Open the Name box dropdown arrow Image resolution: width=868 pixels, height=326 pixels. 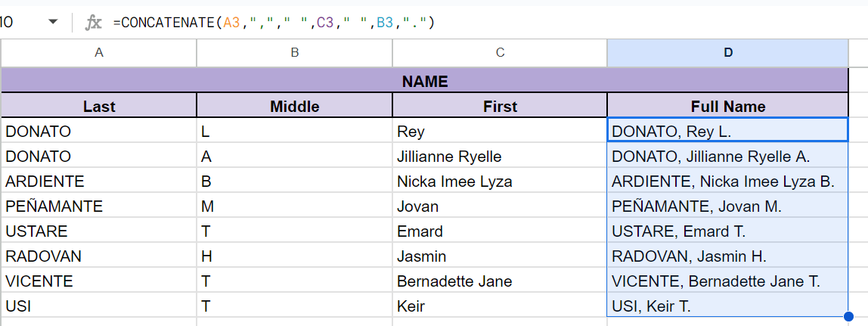53,22
